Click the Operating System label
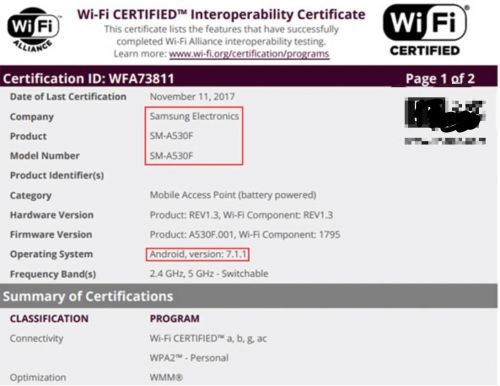The image size is (500, 386). pyautogui.click(x=51, y=254)
